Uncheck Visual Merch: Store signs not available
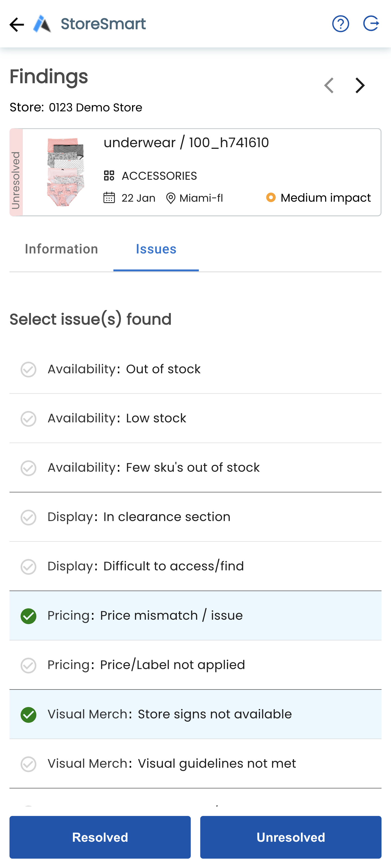This screenshot has height=868, width=391. [28, 715]
